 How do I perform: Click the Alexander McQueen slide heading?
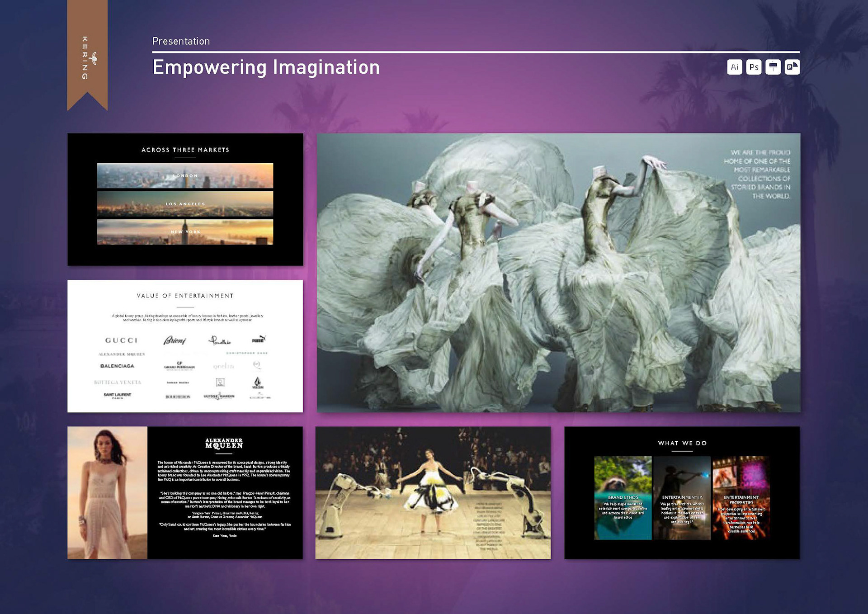tap(224, 443)
